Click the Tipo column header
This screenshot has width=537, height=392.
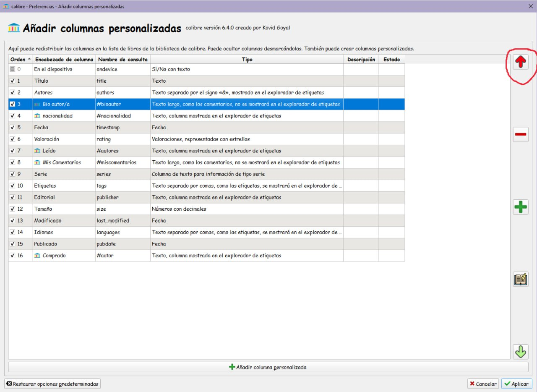(x=247, y=60)
